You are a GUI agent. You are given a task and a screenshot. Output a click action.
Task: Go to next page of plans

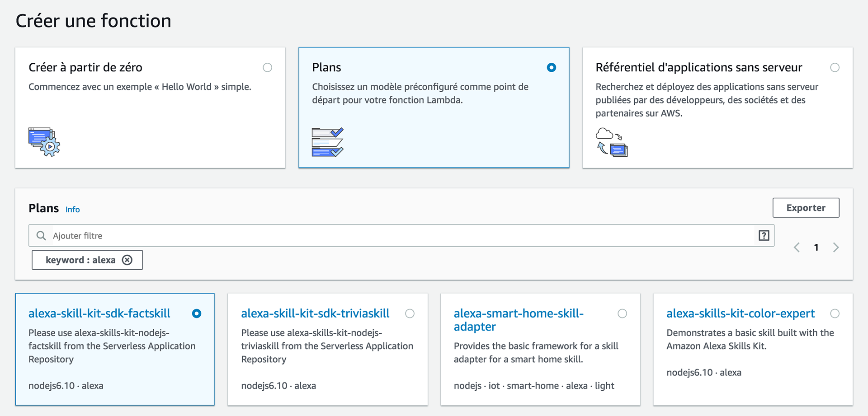(x=836, y=248)
